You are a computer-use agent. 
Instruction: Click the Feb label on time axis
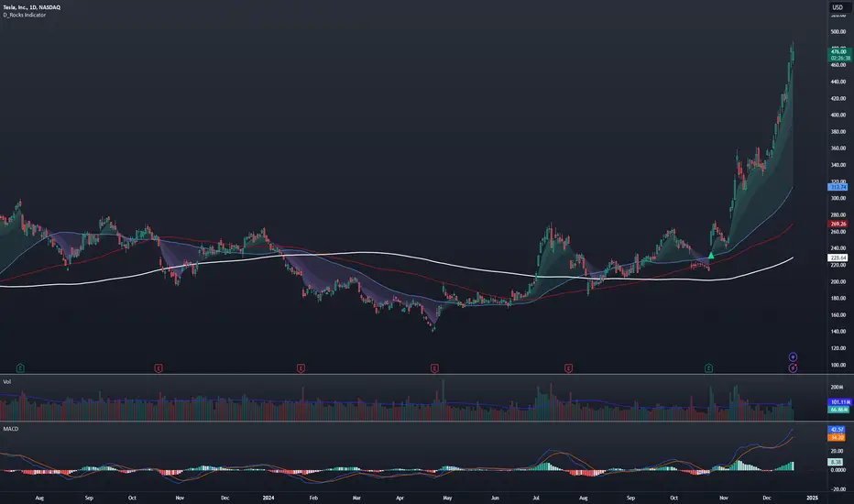(313, 498)
